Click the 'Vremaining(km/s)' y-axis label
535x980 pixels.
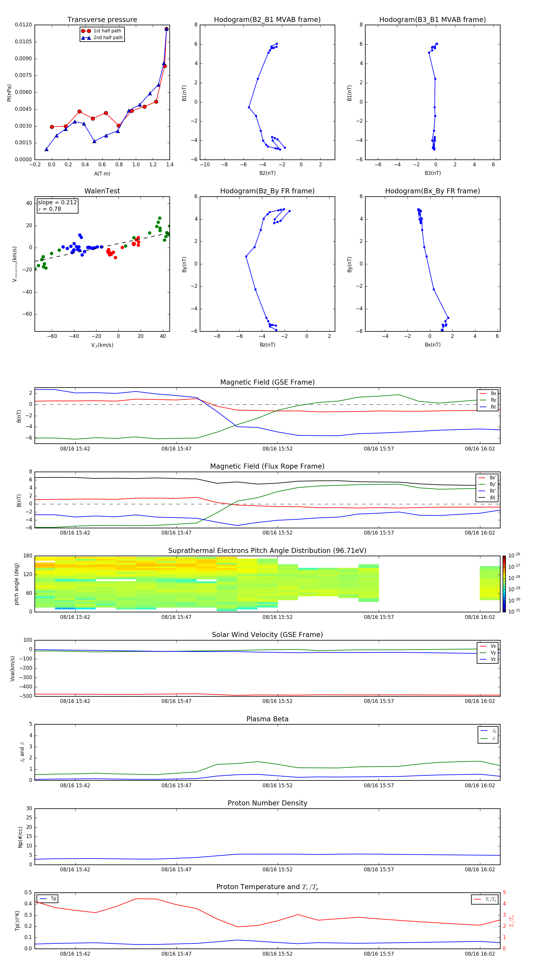(15, 264)
